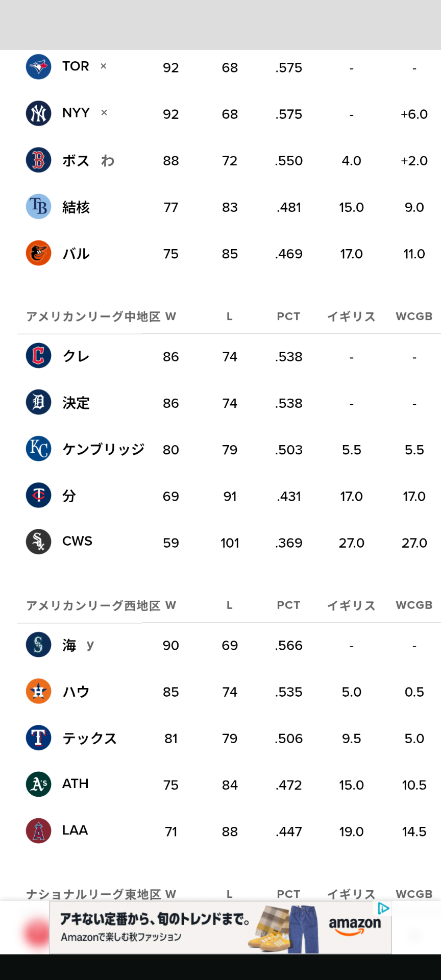Tap the Toronto Blue Jays logo

tap(38, 67)
